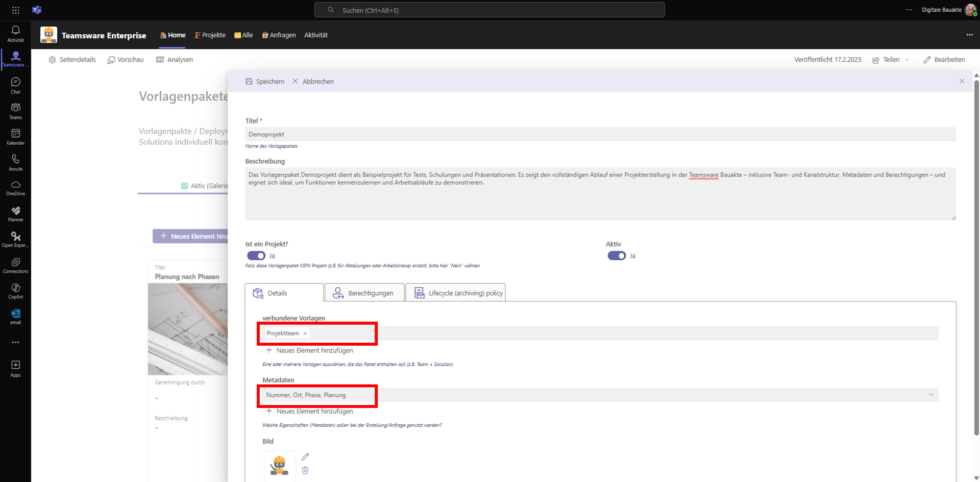Image resolution: width=980 pixels, height=482 pixels.
Task: Delete the image with trash icon
Action: (305, 470)
